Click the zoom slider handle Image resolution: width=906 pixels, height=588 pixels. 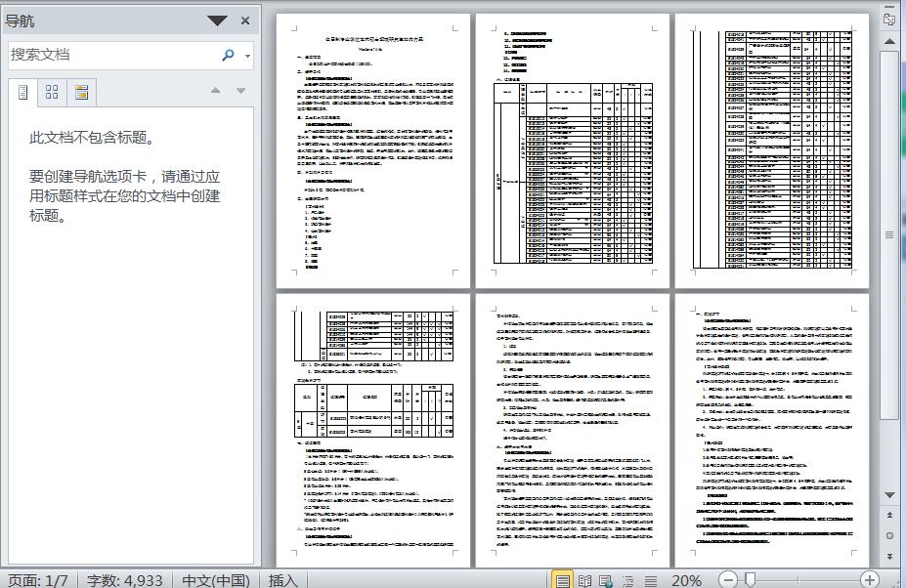(750, 579)
